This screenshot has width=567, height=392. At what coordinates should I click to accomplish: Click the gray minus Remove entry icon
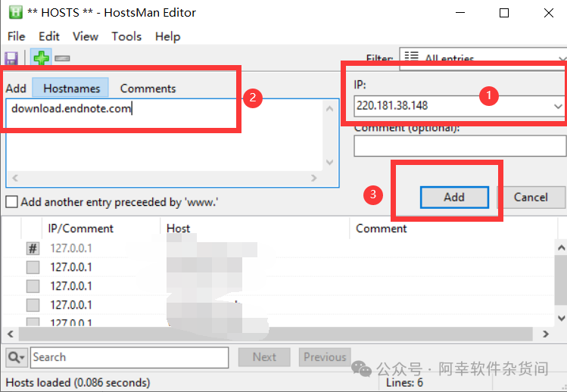pyautogui.click(x=62, y=58)
